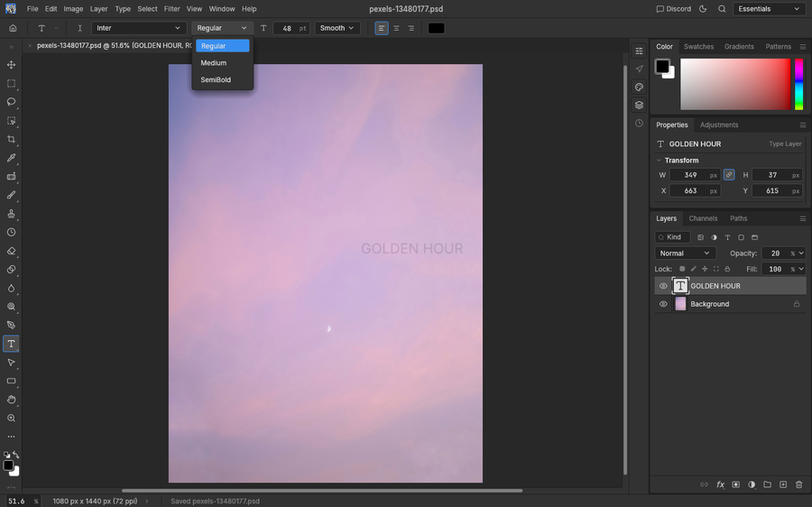The image size is (812, 507).
Task: Toggle filter for type layers
Action: click(727, 237)
